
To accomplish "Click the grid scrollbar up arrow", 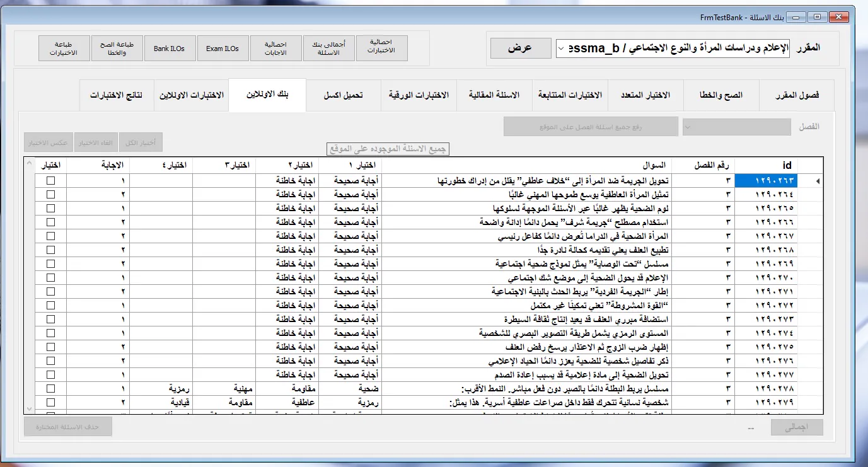I will 30,163.
